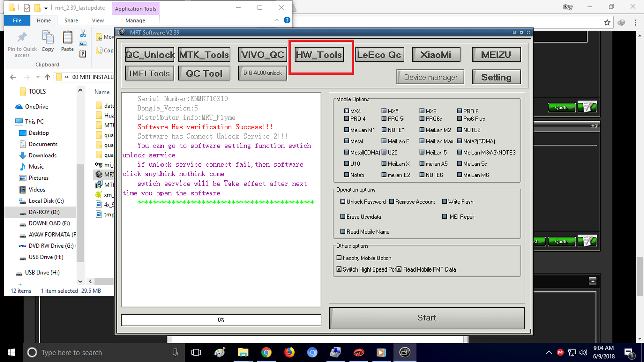The height and width of the screenshot is (362, 644).
Task: Collapse the Explorer ribbon chevron
Action: pyautogui.click(x=276, y=21)
